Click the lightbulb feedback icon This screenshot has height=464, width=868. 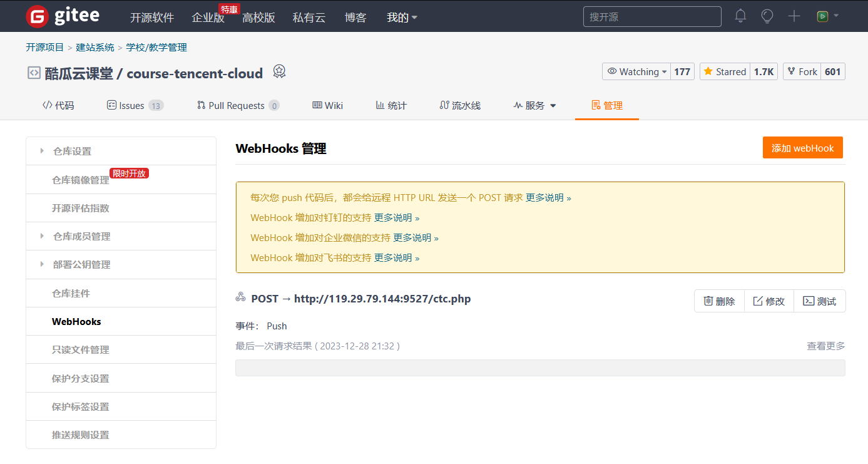point(767,16)
